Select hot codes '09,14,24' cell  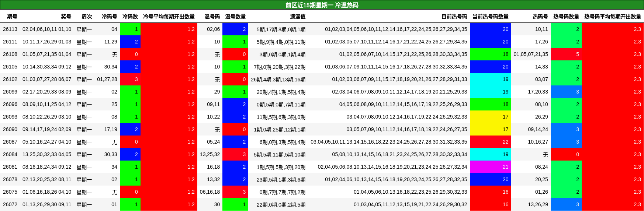(x=538, y=129)
